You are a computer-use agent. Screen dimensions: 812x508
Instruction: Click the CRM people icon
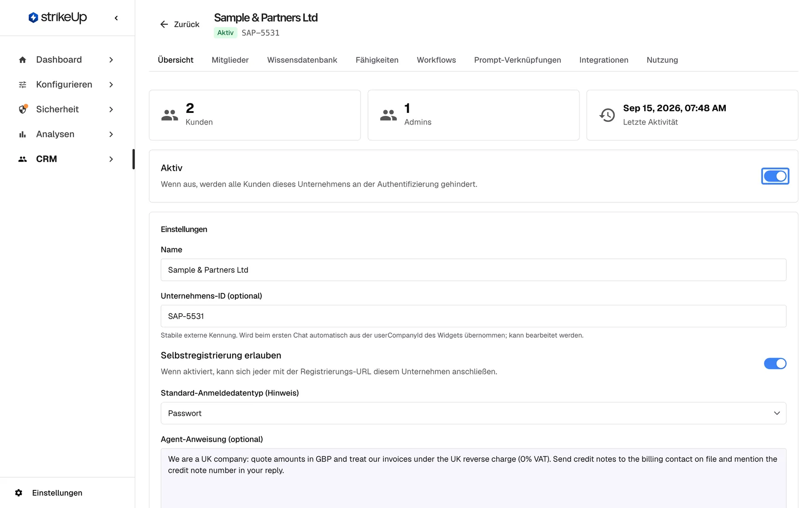click(x=23, y=159)
